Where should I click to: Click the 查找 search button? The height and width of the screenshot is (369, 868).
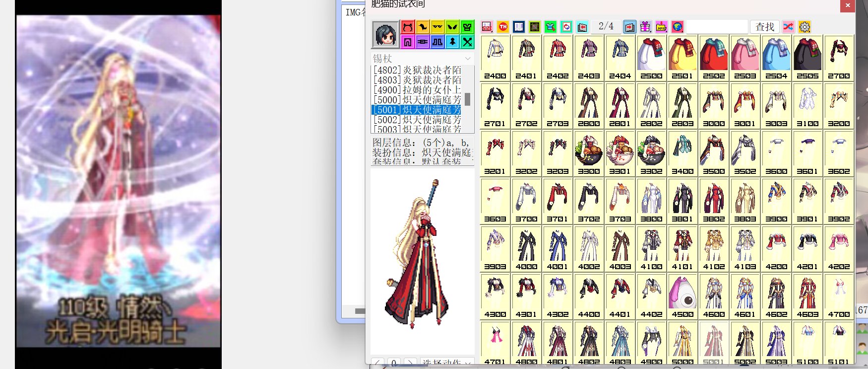pos(765,27)
